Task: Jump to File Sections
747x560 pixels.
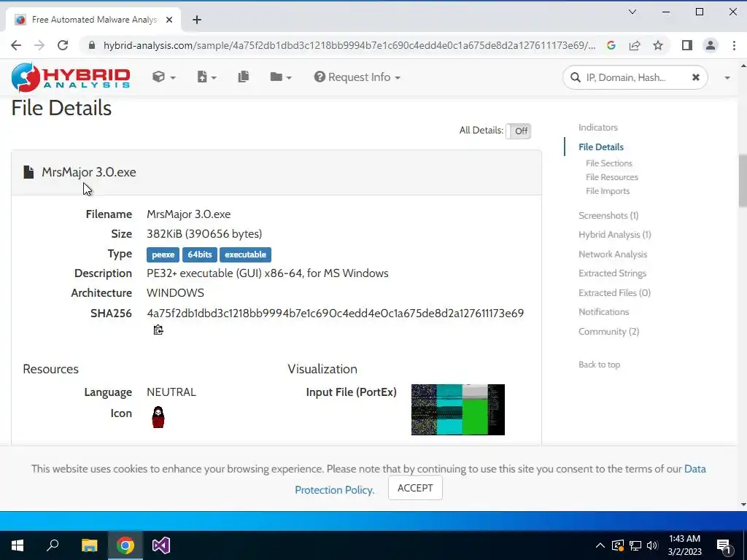Action: coord(609,163)
